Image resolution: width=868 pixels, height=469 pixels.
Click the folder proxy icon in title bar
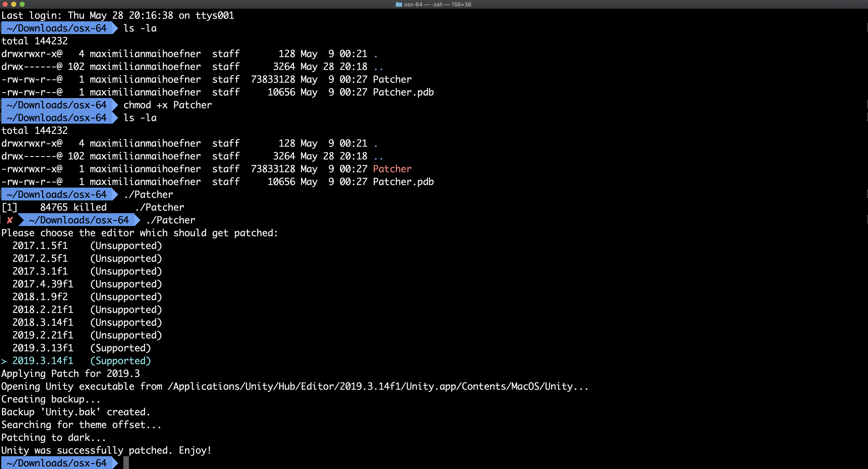399,4
